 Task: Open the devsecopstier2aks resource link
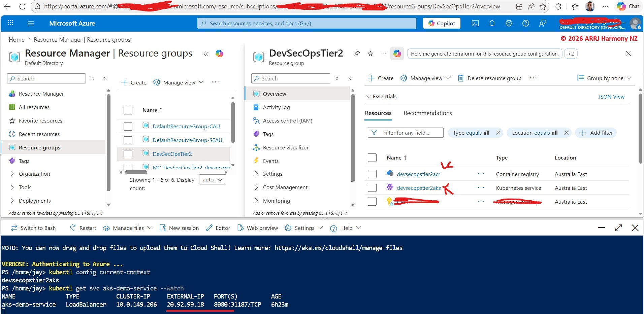(x=419, y=188)
